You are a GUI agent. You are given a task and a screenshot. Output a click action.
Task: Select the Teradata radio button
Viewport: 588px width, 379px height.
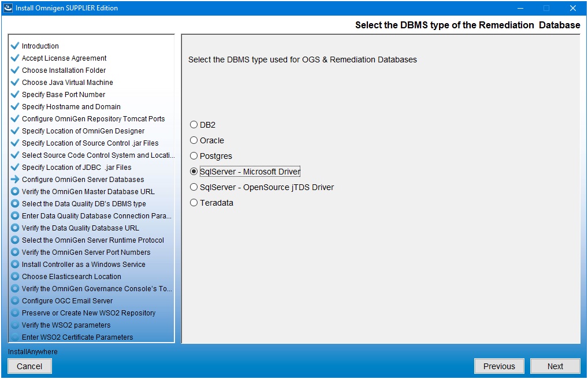(x=193, y=203)
